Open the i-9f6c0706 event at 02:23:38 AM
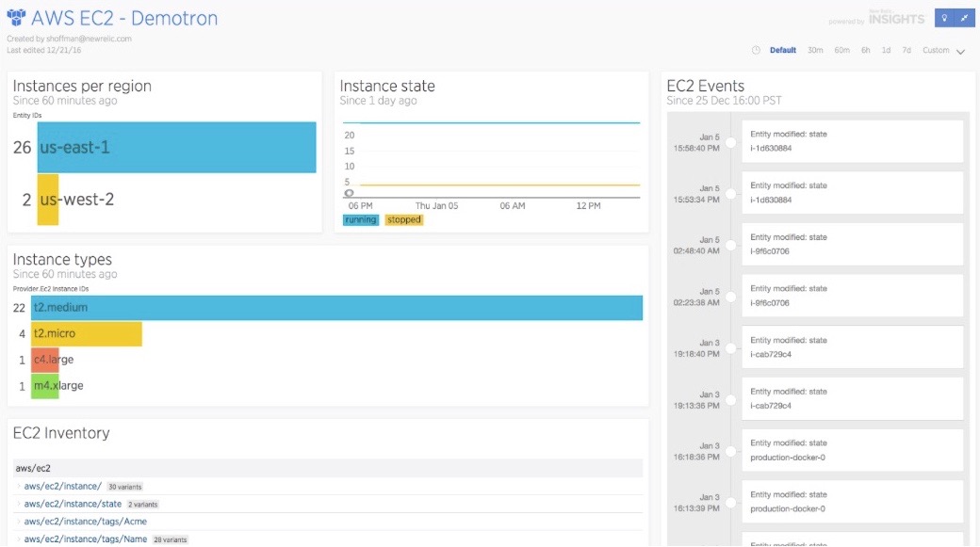Image resolution: width=980 pixels, height=547 pixels. [x=852, y=296]
